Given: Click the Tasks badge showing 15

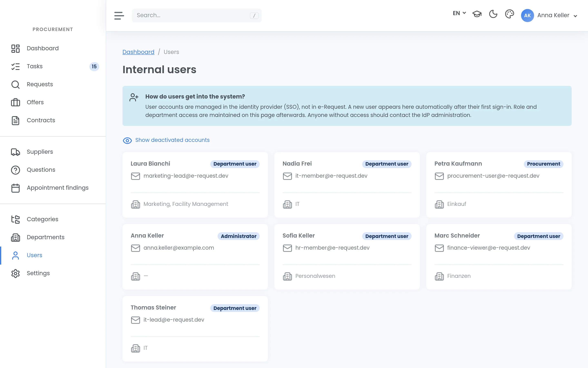Looking at the screenshot, I should coord(94,66).
